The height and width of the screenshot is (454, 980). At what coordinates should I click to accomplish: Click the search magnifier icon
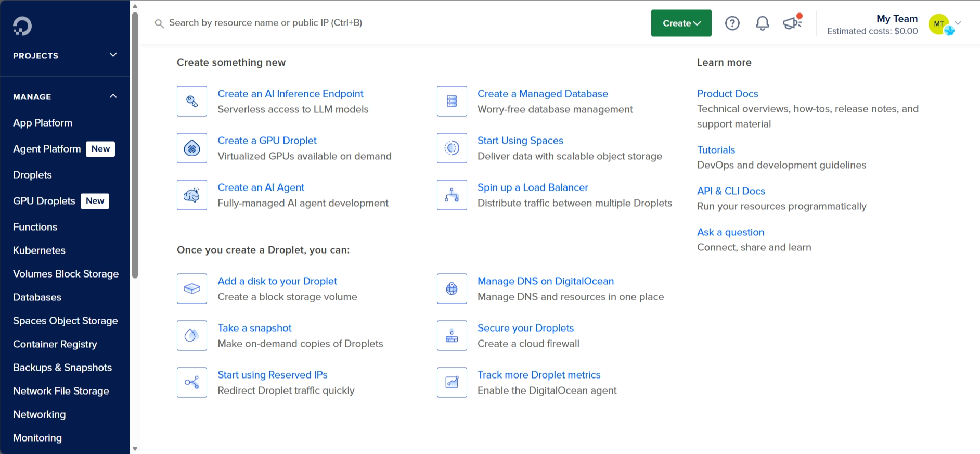(x=159, y=23)
